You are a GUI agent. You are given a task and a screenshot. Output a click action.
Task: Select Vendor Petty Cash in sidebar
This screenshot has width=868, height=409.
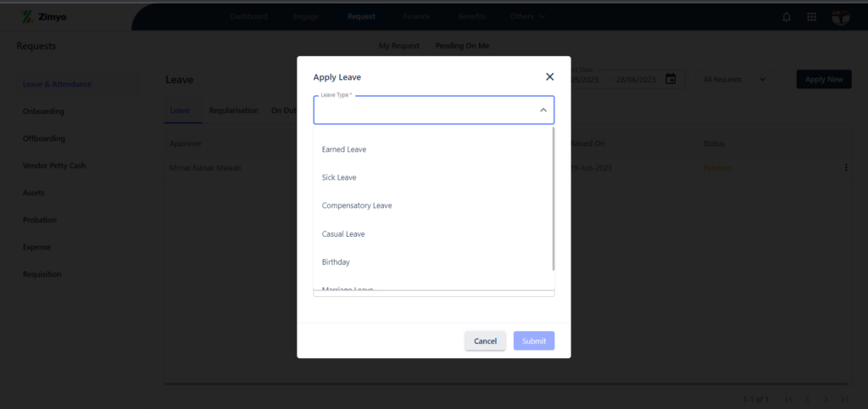(x=54, y=165)
